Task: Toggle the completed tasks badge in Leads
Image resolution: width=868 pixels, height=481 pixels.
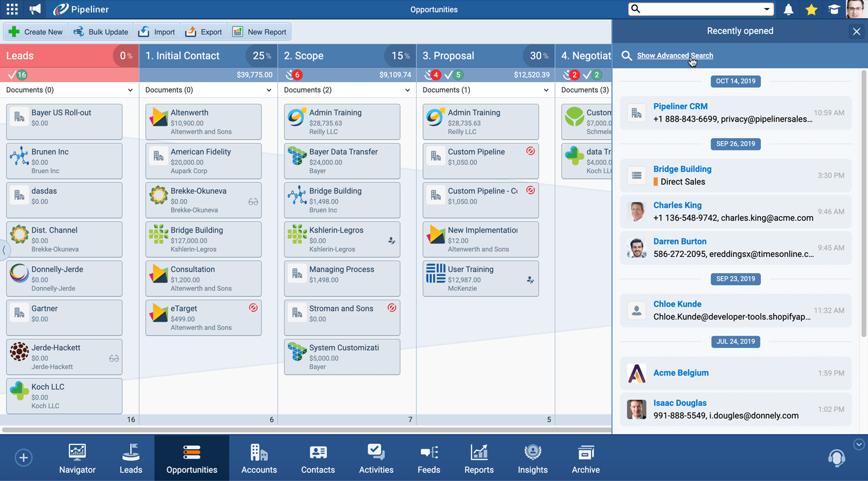Action: click(x=18, y=75)
